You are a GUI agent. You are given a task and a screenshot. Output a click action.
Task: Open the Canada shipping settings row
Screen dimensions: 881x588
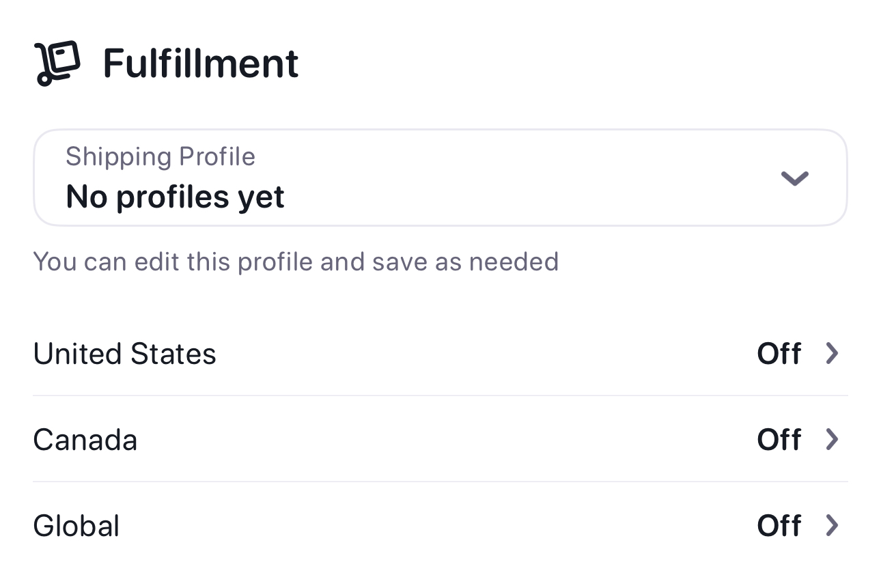point(440,440)
